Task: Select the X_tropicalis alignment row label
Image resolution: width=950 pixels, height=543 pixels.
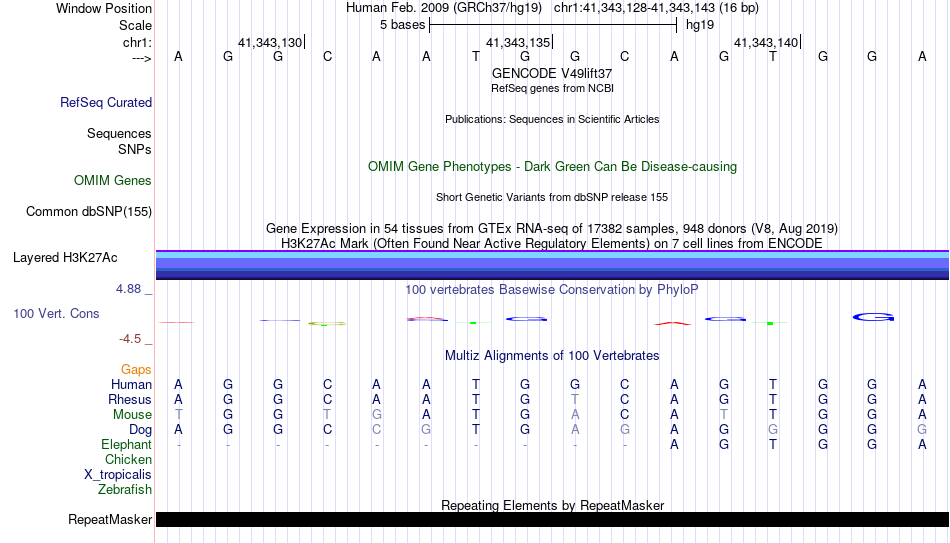Action: click(118, 475)
